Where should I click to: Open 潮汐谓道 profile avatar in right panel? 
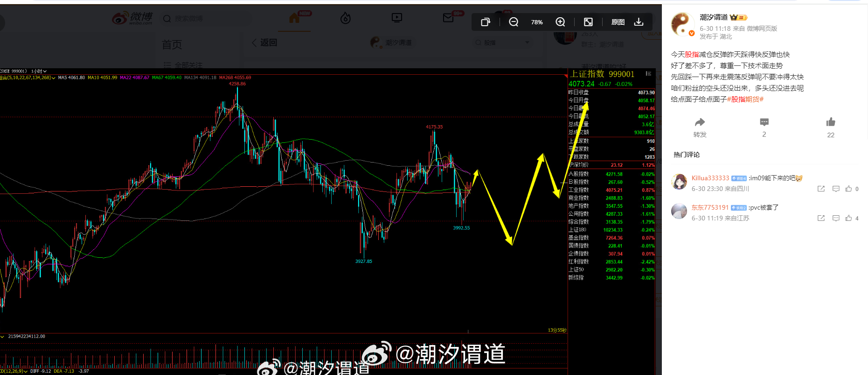(x=682, y=24)
